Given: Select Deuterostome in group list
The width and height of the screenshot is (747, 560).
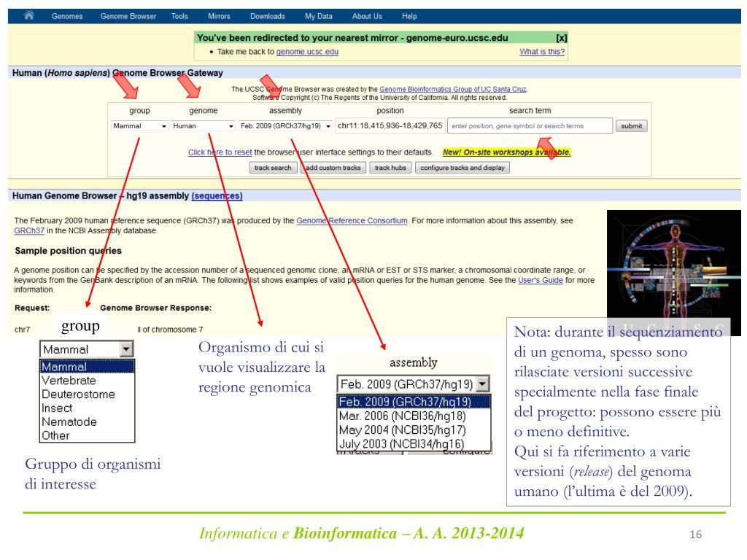Looking at the screenshot, I should [x=88, y=394].
